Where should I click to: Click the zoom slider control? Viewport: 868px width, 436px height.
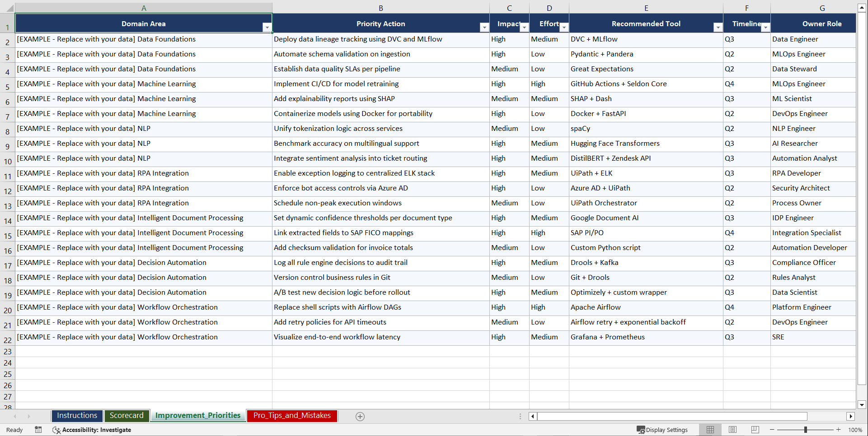click(806, 430)
